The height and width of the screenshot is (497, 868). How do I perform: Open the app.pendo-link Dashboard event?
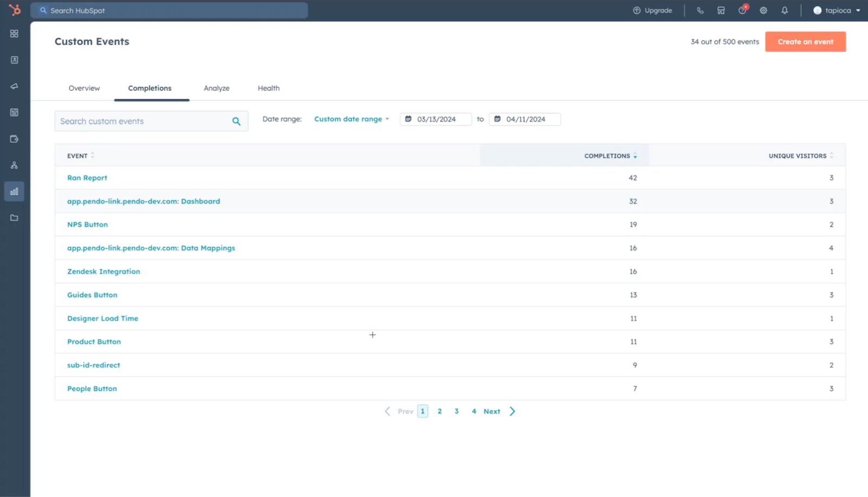(x=144, y=201)
